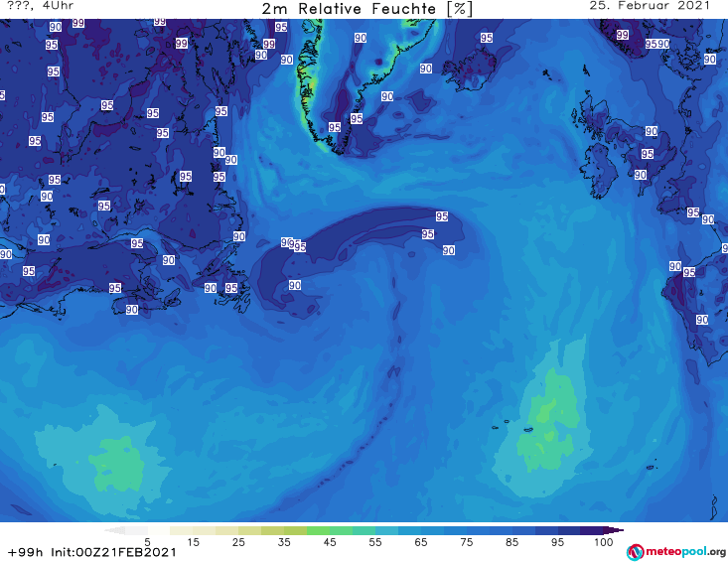Click the '15' label on the color scale
Image resolution: width=728 pixels, height=562 pixels.
pos(193,541)
